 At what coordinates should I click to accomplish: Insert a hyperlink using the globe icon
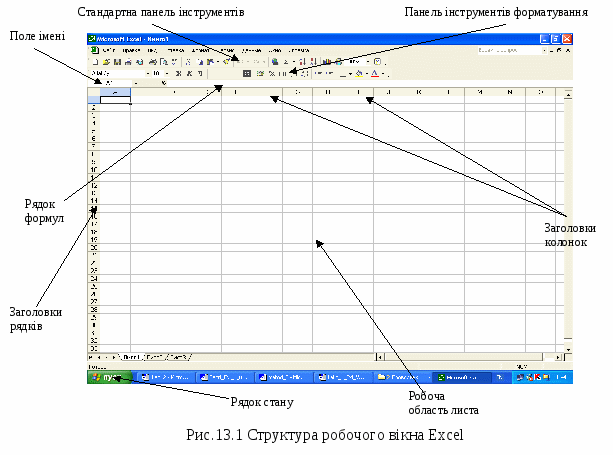[275, 62]
